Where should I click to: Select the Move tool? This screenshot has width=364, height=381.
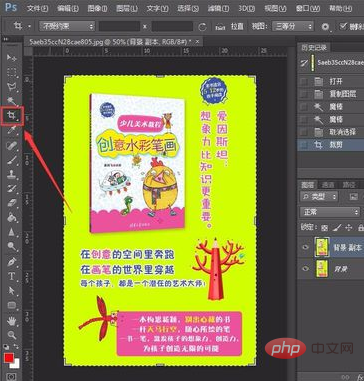12,57
